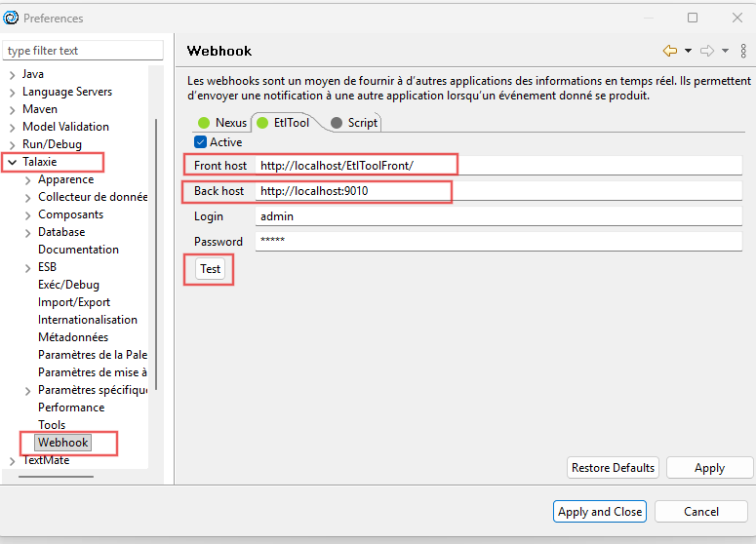The width and height of the screenshot is (756, 544).
Task: Expand the Java preferences node
Action: pos(12,74)
